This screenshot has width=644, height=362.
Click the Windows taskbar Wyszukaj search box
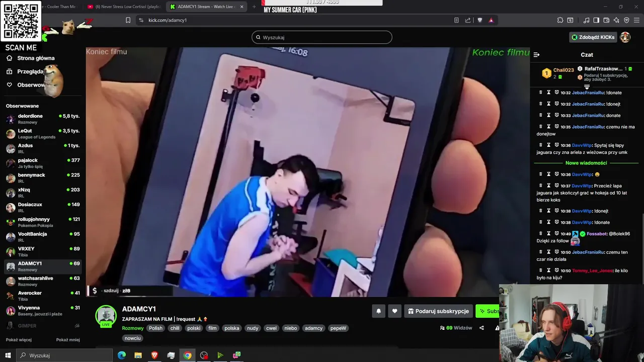[64, 355]
